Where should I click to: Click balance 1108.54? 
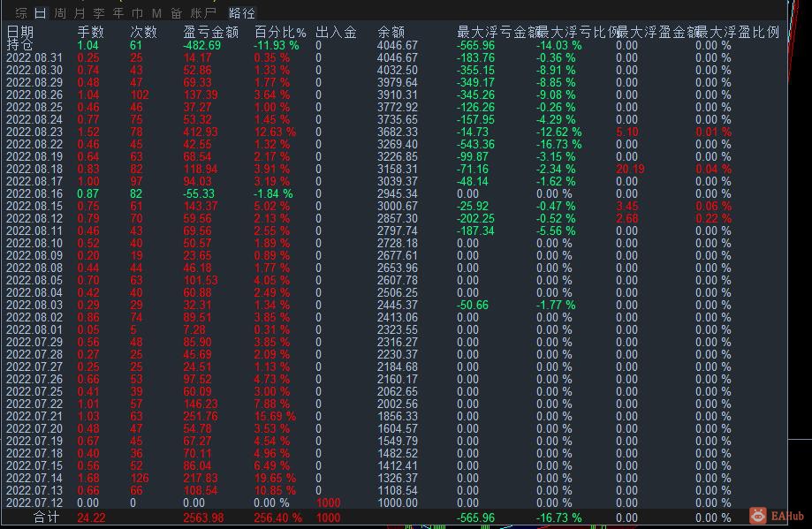point(398,490)
